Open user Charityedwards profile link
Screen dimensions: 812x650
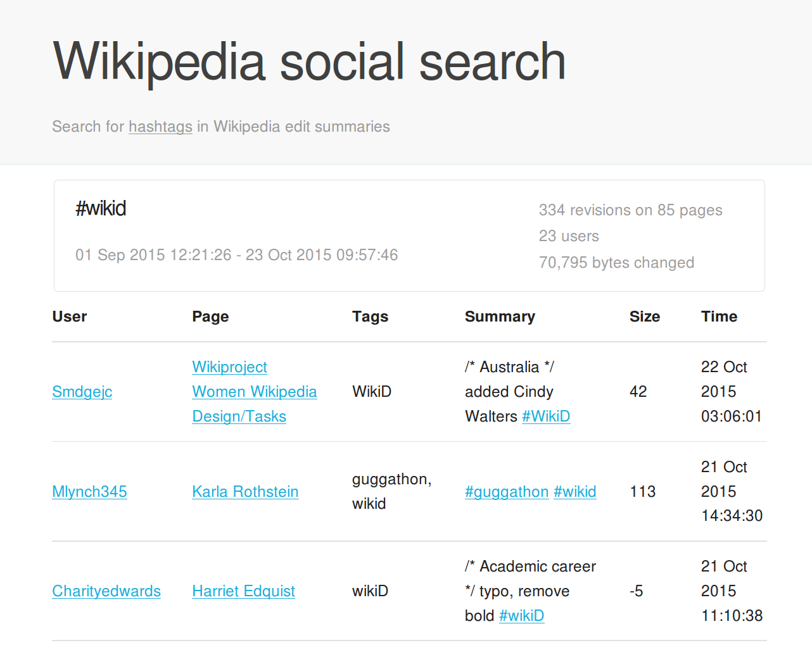click(x=106, y=591)
